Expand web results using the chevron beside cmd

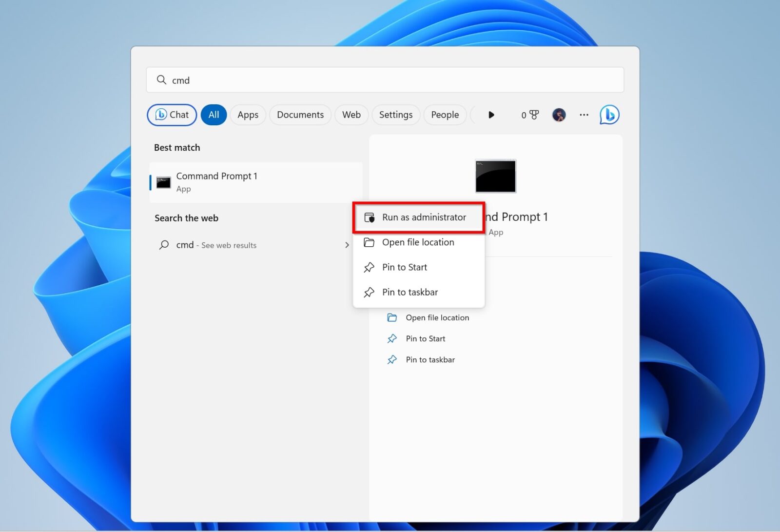coord(347,245)
